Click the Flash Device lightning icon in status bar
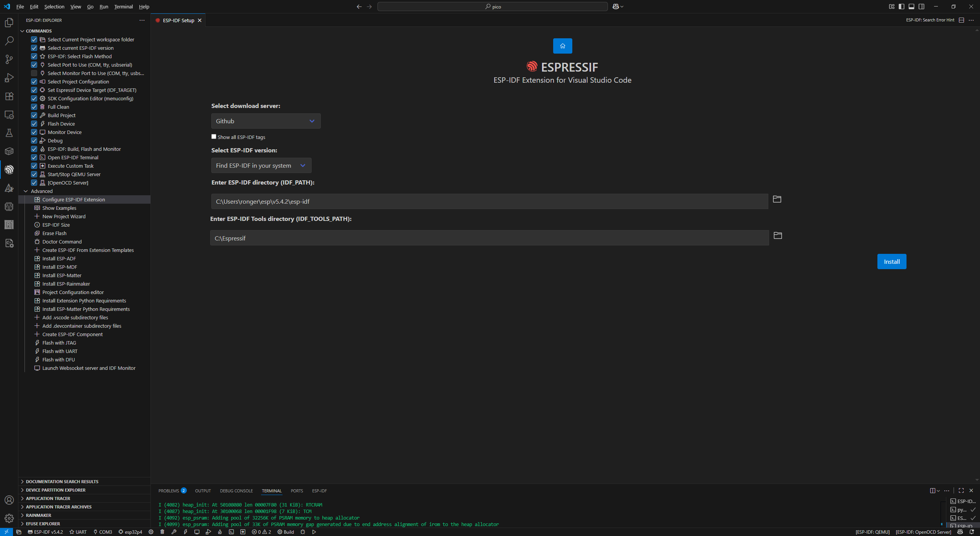 (x=185, y=532)
